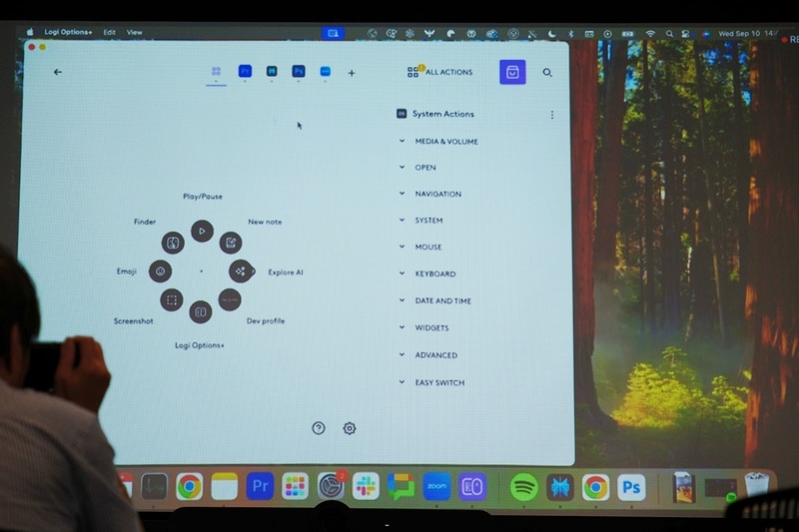Toggle Do Not Disturb moon icon

pyautogui.click(x=552, y=34)
